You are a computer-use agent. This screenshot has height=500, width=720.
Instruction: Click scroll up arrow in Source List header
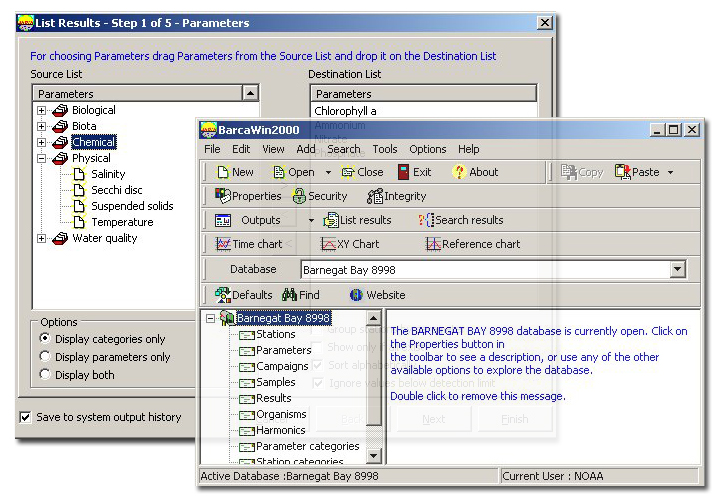click(x=250, y=93)
